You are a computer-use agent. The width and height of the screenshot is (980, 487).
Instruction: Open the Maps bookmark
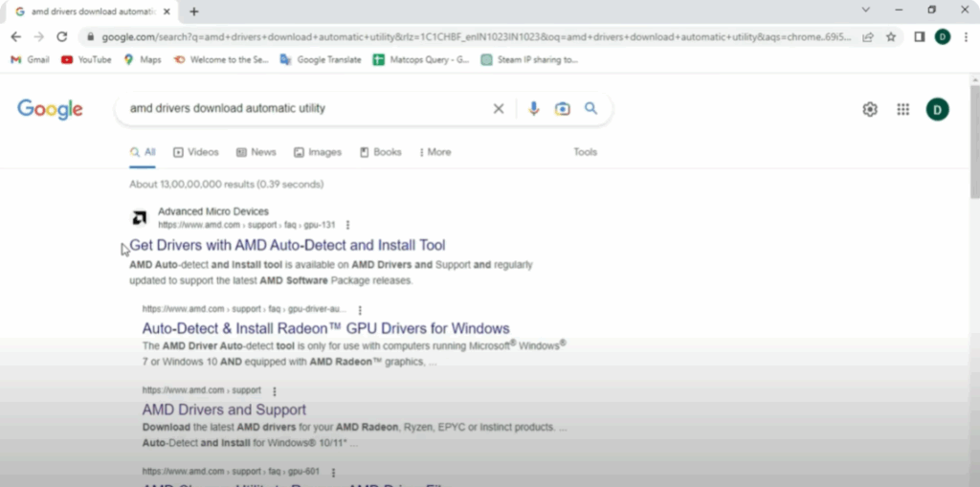(x=143, y=60)
